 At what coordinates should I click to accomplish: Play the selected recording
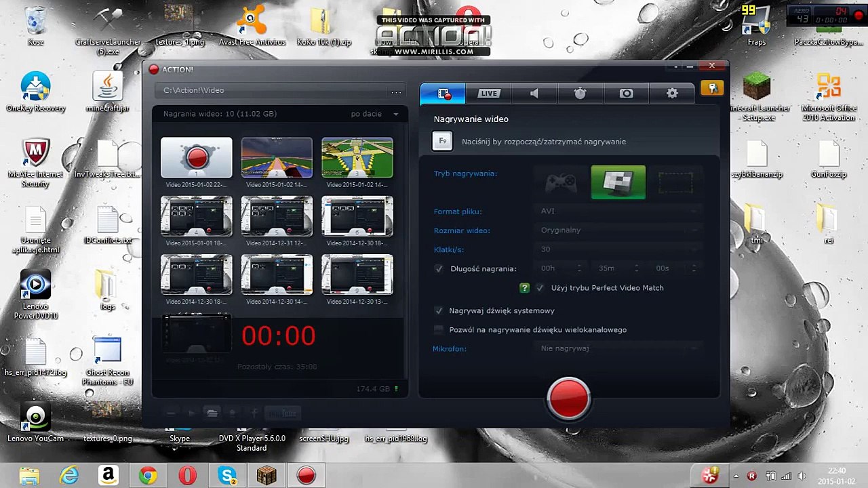point(191,413)
